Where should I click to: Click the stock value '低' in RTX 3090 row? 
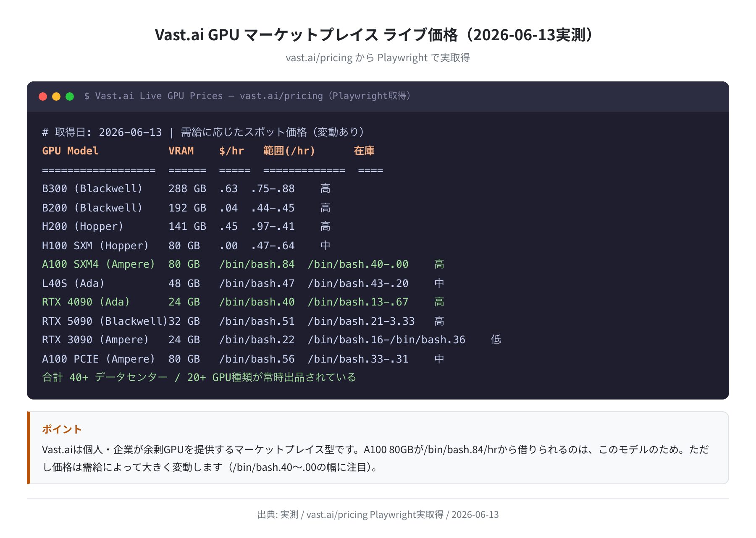pyautogui.click(x=496, y=340)
